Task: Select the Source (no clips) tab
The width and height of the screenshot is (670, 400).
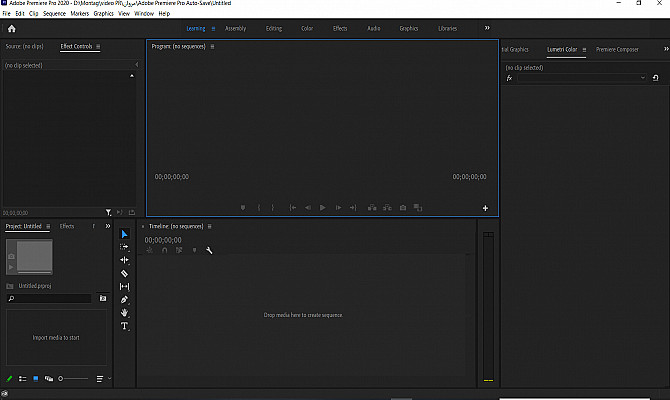Action: coord(24,46)
